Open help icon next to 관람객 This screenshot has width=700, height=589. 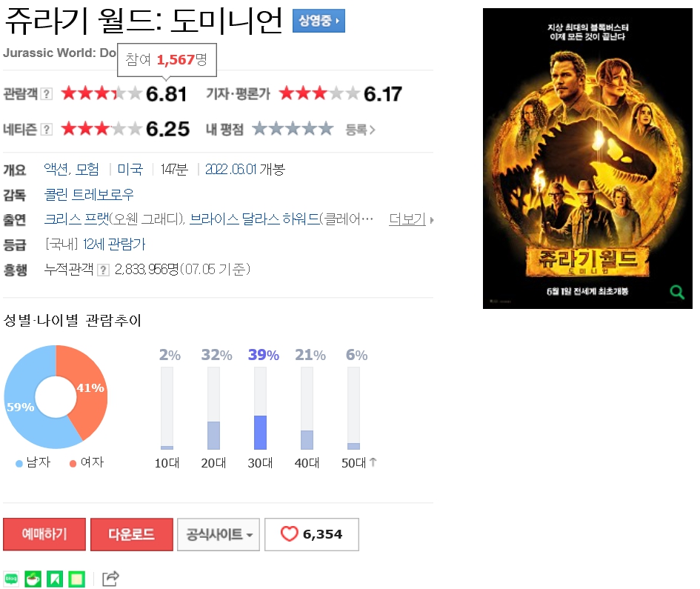(47, 94)
